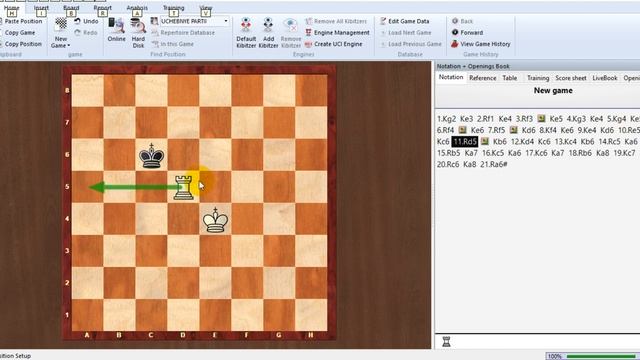Open the Analysis ribbon tab
Viewport: 640px width, 360px height.
pos(137,8)
